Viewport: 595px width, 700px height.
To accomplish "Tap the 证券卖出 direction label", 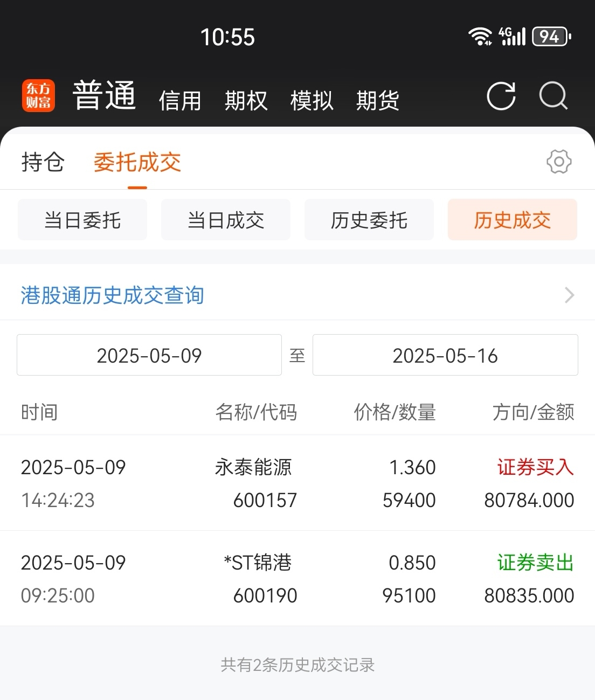I will 536,563.
